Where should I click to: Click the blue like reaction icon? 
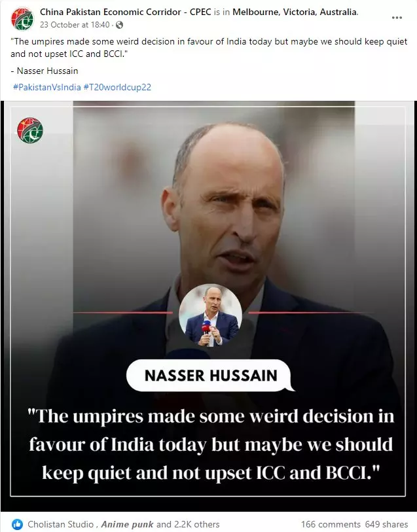click(x=17, y=524)
